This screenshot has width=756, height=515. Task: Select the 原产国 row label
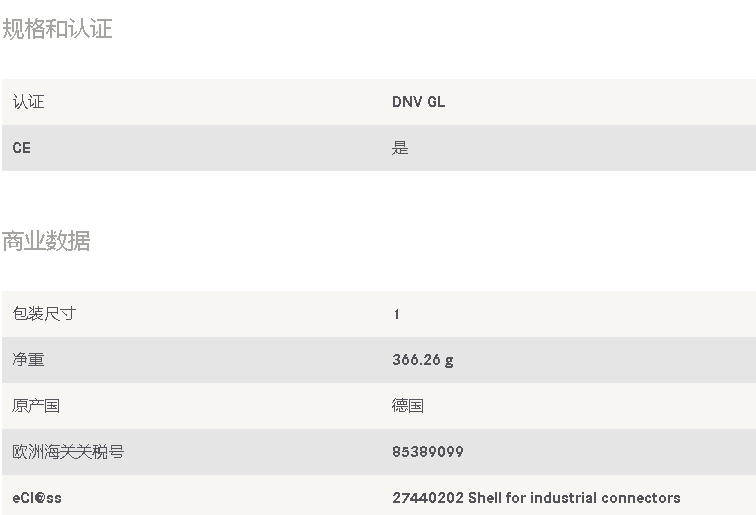[36, 406]
